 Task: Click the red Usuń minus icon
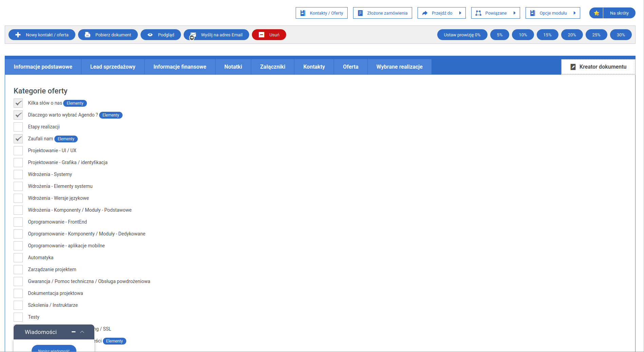click(x=261, y=35)
